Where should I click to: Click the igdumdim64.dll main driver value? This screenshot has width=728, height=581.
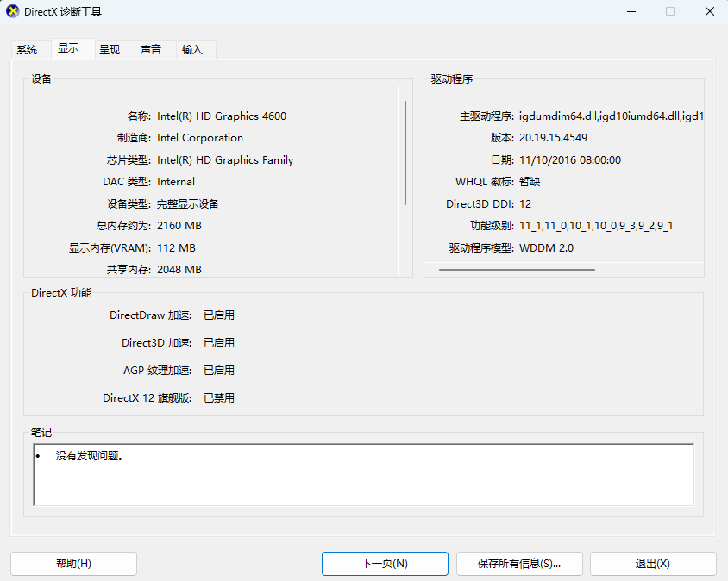(x=611, y=116)
